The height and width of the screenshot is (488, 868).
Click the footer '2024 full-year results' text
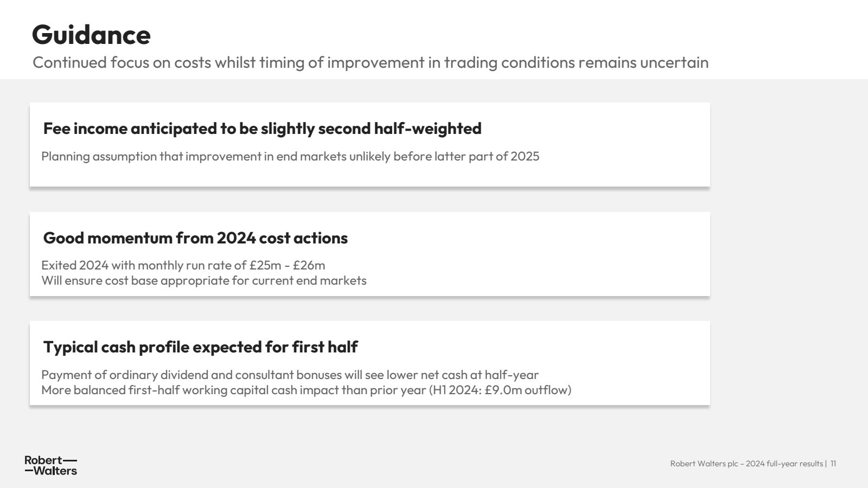click(x=784, y=464)
